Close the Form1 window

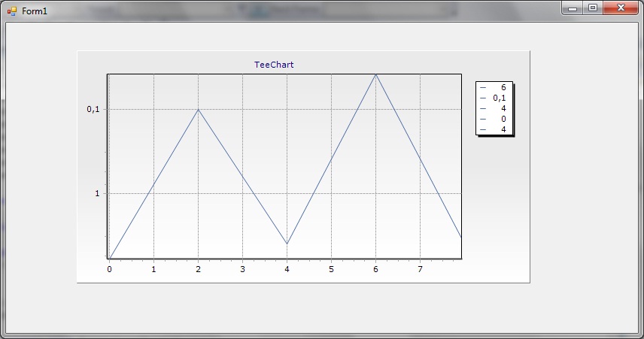[x=621, y=8]
